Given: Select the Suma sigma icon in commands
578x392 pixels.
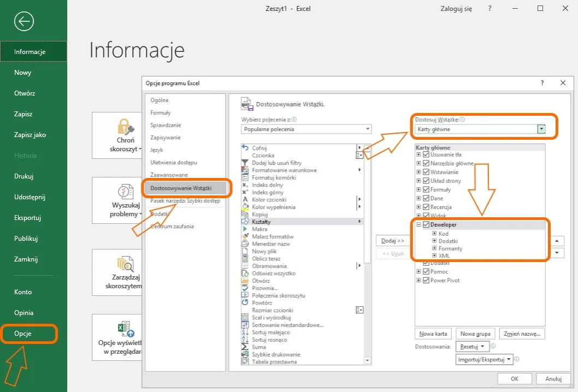Looking at the screenshot, I should (245, 347).
